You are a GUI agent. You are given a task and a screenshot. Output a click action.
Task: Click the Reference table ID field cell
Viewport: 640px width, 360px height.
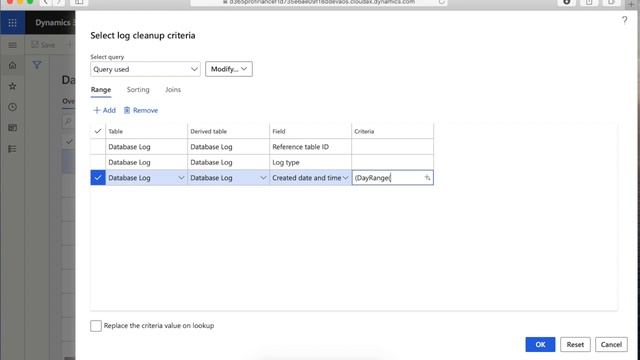click(310, 147)
